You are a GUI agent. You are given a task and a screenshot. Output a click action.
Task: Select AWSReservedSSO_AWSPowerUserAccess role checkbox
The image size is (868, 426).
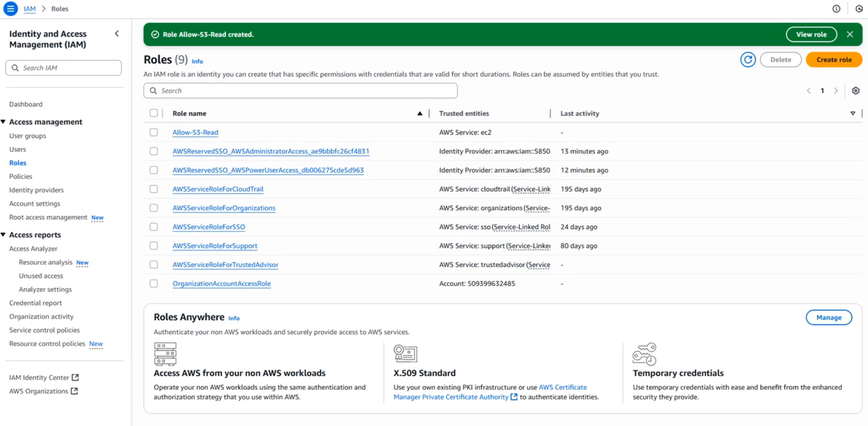[153, 170]
